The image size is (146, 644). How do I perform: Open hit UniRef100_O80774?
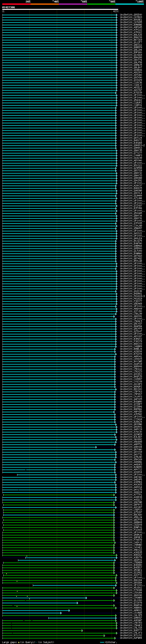point(131,60)
